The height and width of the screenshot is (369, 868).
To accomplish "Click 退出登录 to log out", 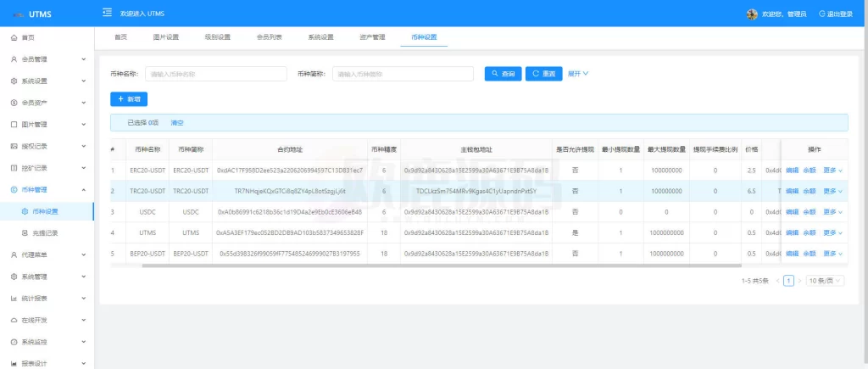I will (836, 14).
